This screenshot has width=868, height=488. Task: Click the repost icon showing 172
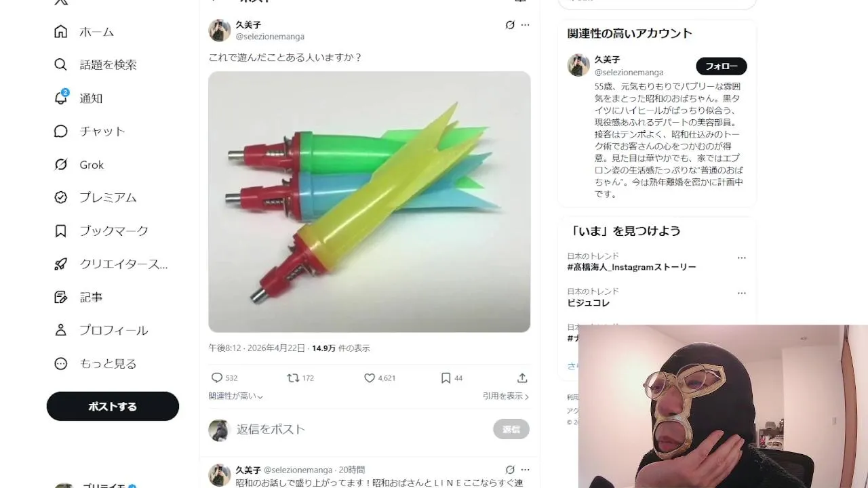(293, 378)
